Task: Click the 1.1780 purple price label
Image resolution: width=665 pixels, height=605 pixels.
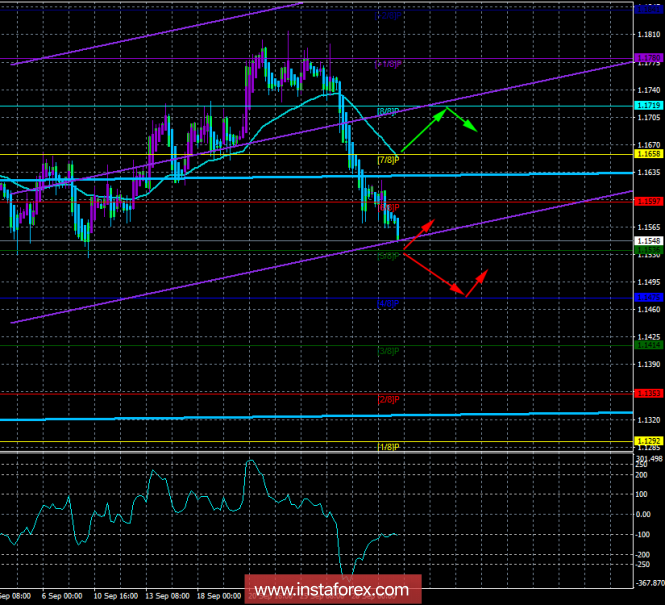Action: click(648, 58)
